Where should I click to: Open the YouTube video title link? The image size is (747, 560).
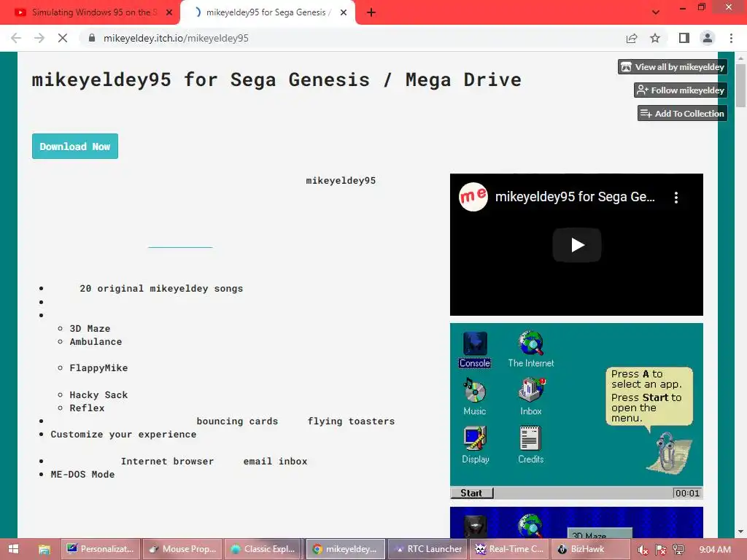click(575, 197)
